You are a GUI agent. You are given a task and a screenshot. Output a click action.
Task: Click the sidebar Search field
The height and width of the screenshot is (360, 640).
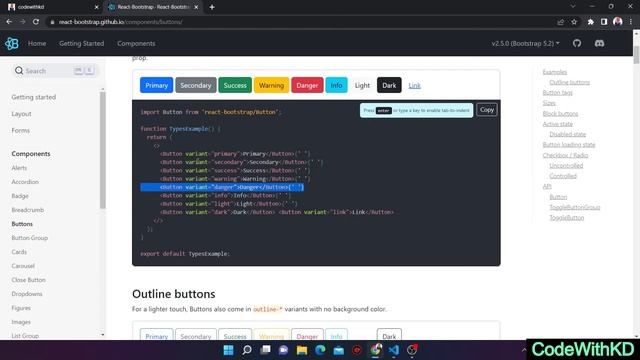[x=55, y=71]
